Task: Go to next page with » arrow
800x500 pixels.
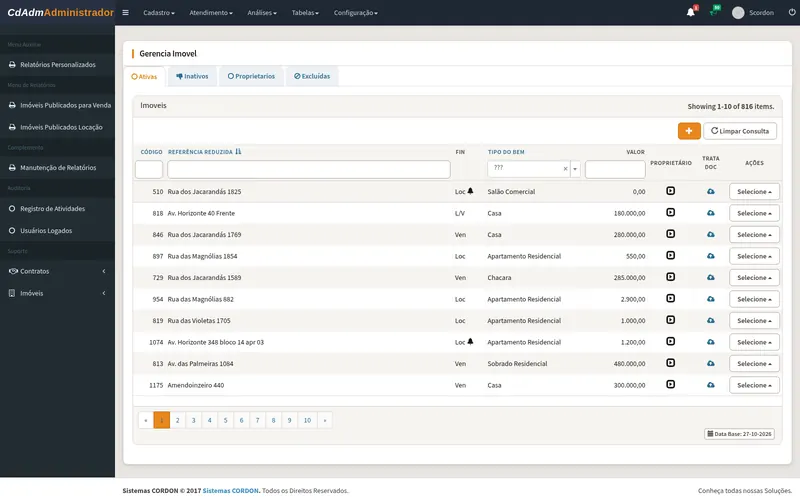Action: tap(324, 420)
